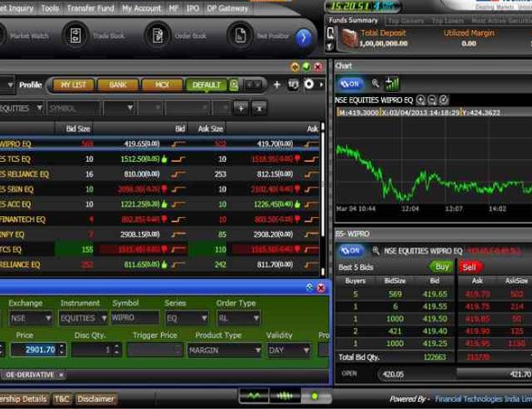Open the chart type bar-graph icon

(x=392, y=84)
